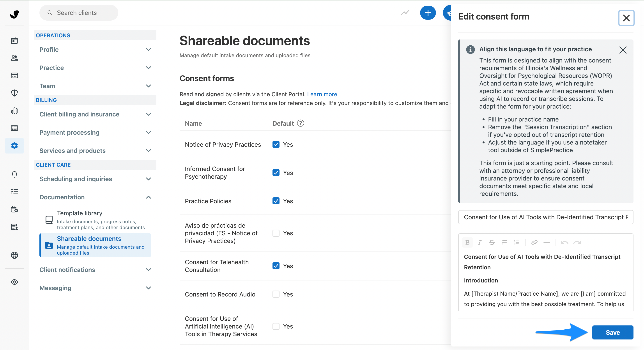The width and height of the screenshot is (644, 350).
Task: Open Informed Consent for Psychotherapy form
Action: (x=215, y=173)
